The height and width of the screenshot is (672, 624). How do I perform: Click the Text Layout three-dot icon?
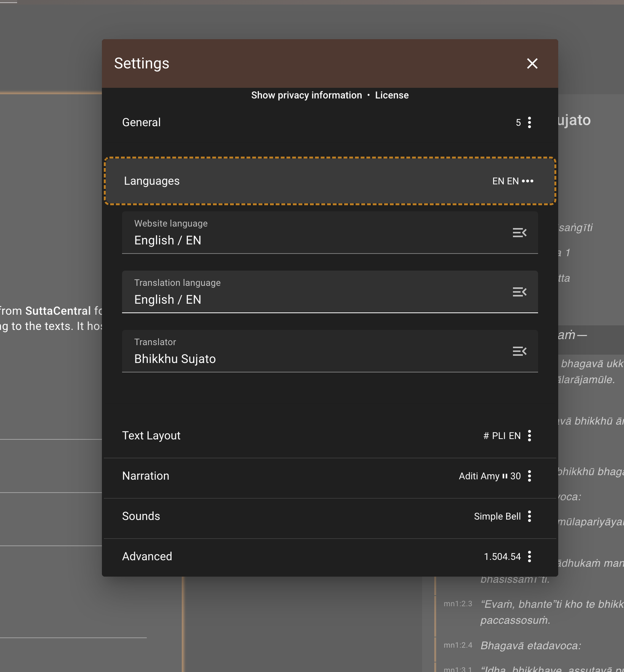529,436
